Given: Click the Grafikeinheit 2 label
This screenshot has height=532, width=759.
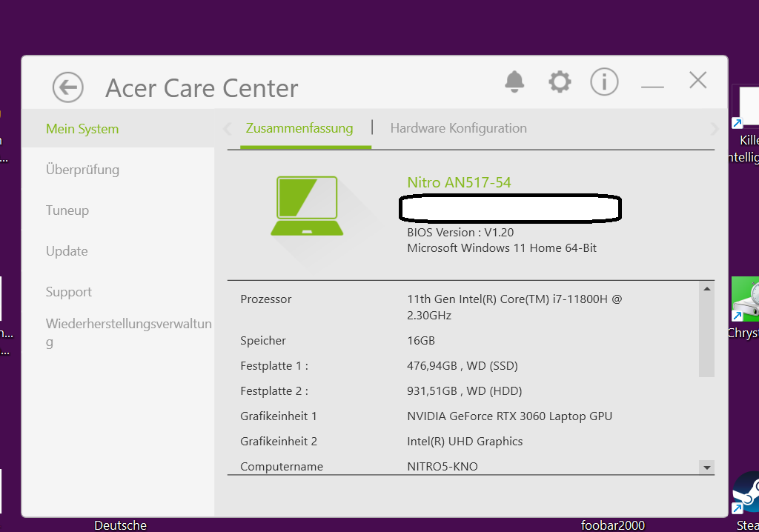Looking at the screenshot, I should tap(279, 442).
